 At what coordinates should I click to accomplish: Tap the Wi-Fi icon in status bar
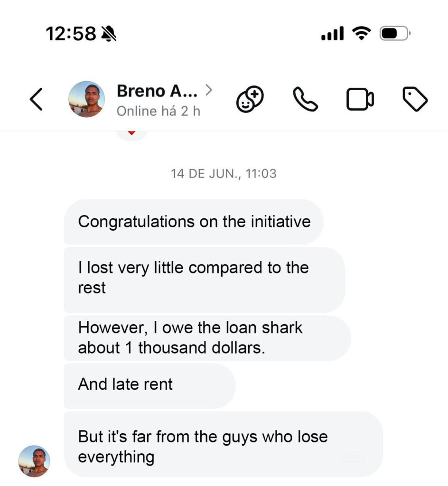pos(361,33)
